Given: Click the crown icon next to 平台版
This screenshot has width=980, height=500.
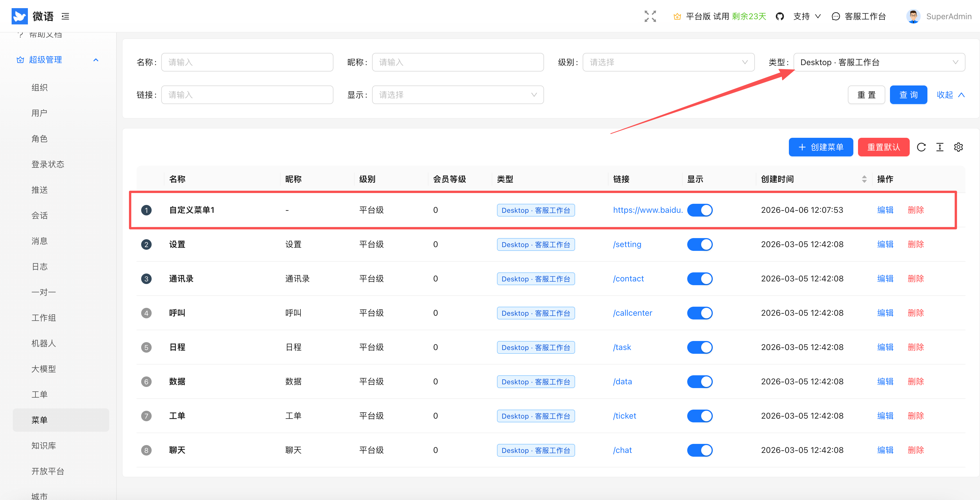Looking at the screenshot, I should pyautogui.click(x=677, y=16).
